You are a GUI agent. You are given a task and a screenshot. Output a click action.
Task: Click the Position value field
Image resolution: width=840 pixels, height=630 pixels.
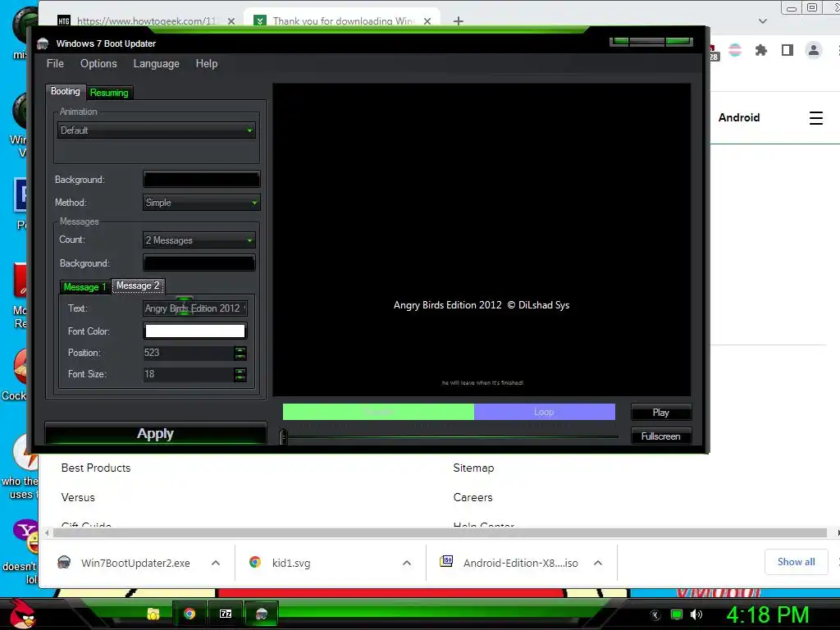tap(188, 353)
